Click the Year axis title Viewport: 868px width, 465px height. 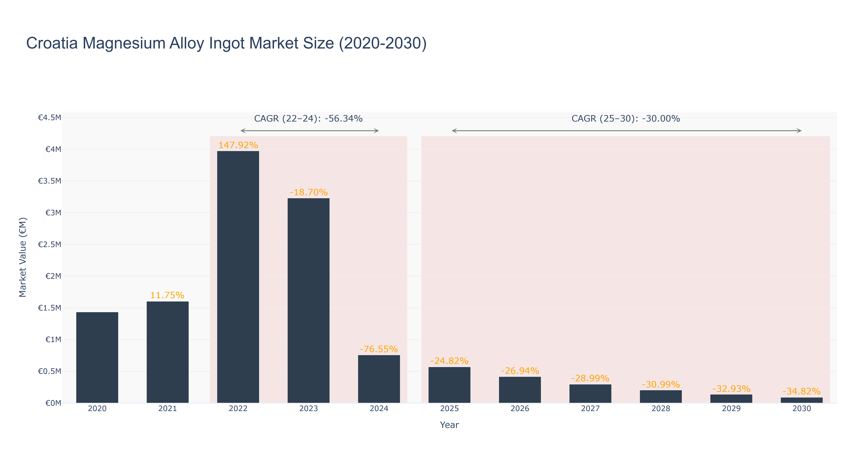449,425
